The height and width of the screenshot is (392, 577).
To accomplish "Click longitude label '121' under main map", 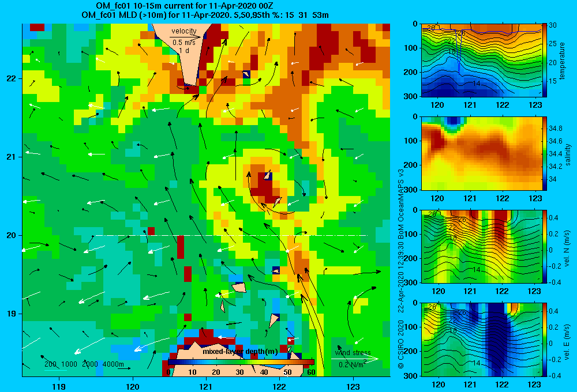I will click(206, 387).
